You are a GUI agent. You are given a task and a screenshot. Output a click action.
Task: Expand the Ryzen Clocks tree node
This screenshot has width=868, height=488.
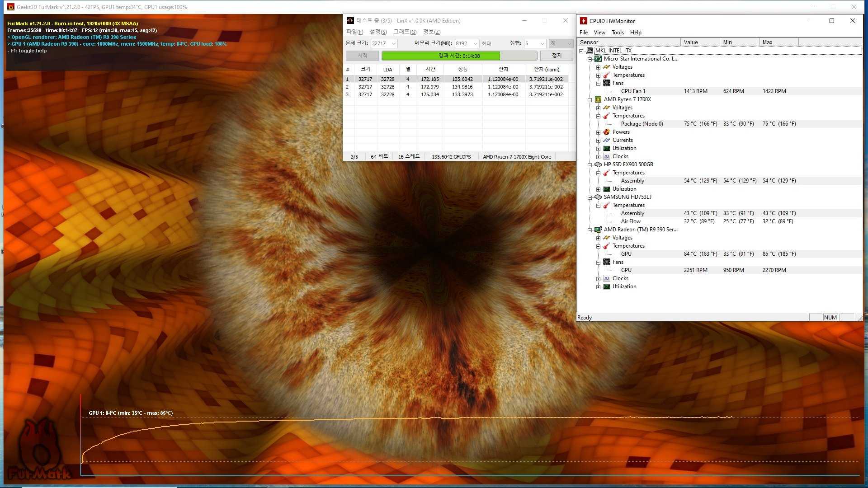coord(599,157)
